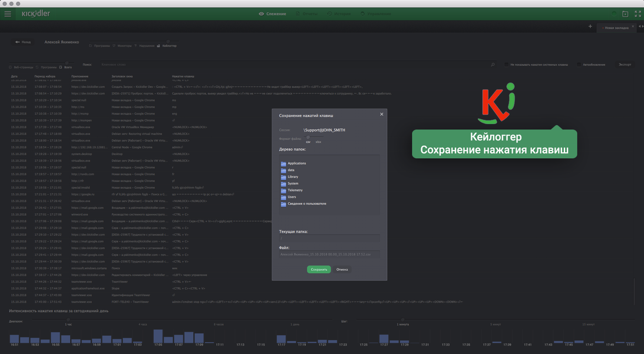This screenshot has width=644, height=354.
Task: Click the Экспорт button
Action: coord(625,64)
